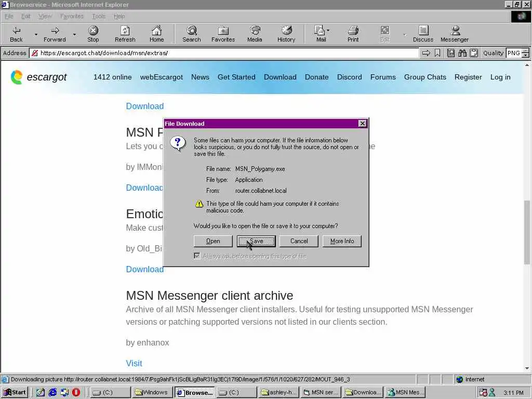Viewport: 532px width, 399px height.
Task: Refresh the current page
Action: pos(125,34)
